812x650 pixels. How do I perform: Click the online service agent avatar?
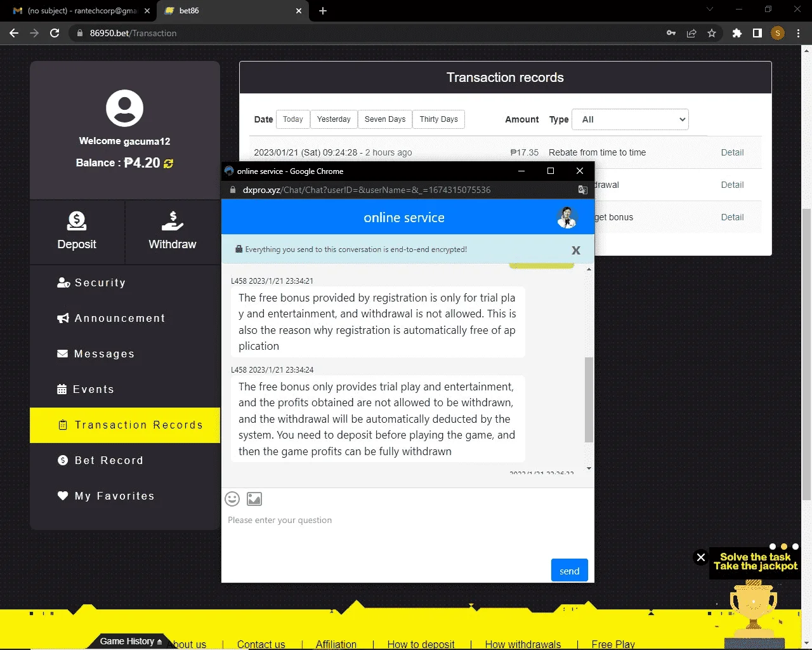pyautogui.click(x=566, y=218)
